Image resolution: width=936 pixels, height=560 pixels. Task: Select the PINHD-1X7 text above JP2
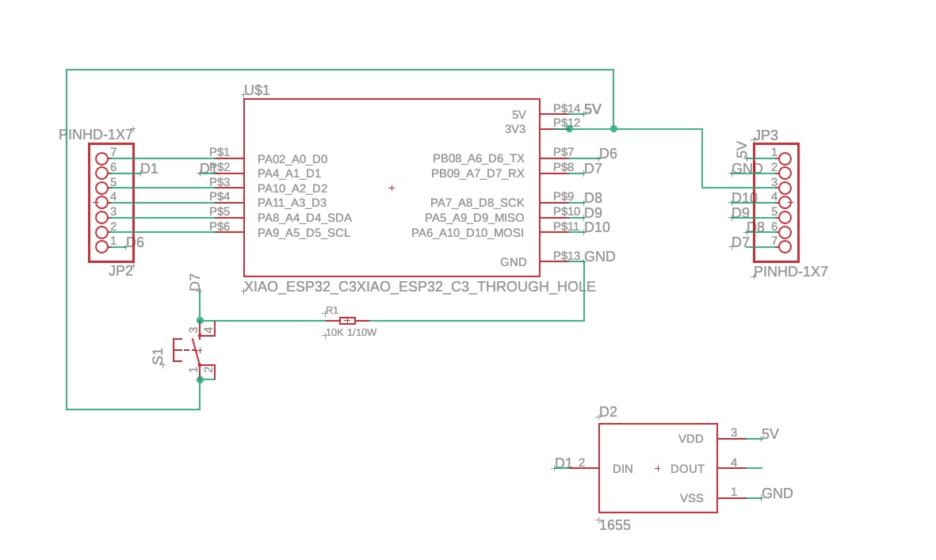(96, 135)
